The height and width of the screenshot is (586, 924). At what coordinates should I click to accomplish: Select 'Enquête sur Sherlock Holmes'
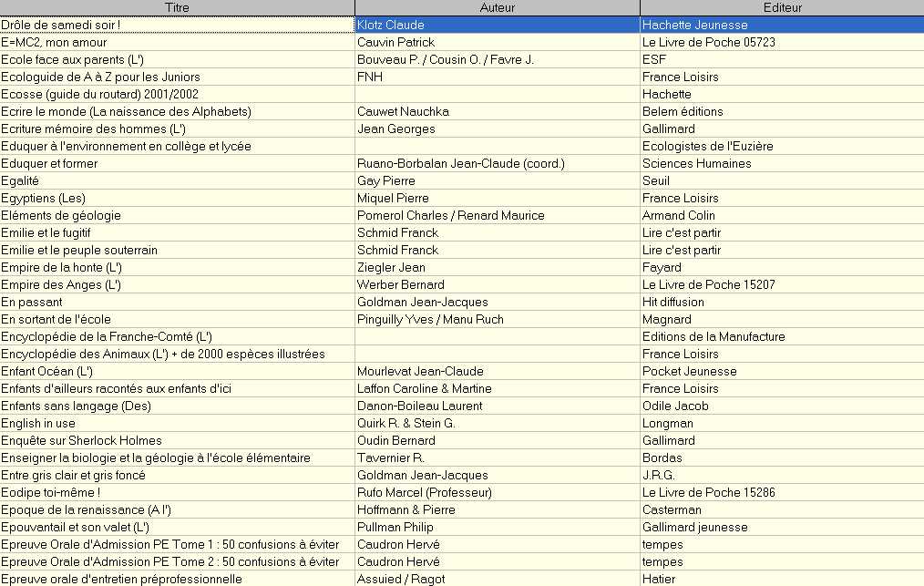pos(81,440)
